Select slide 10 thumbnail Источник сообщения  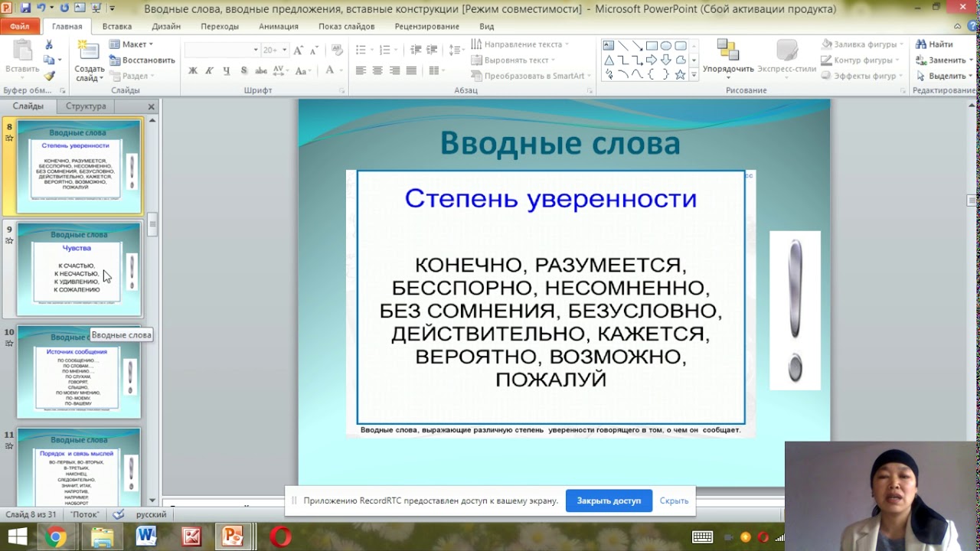[79, 372]
